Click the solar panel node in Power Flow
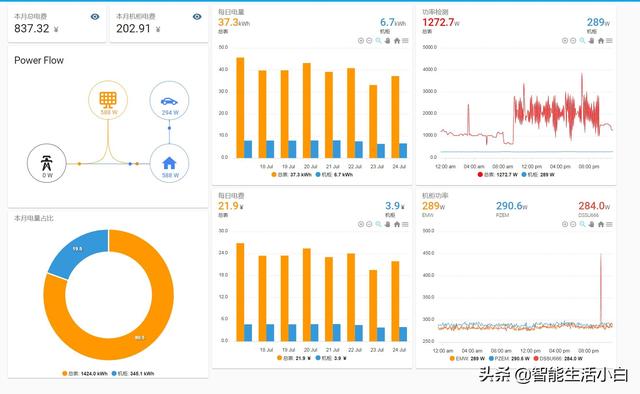This screenshot has width=640, height=394. pyautogui.click(x=108, y=100)
